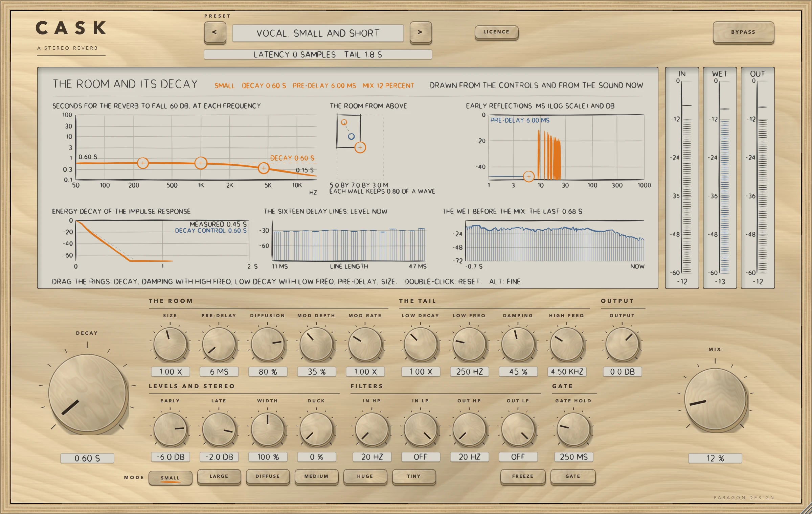
Task: Go to the previous preset with left arrow
Action: (215, 32)
